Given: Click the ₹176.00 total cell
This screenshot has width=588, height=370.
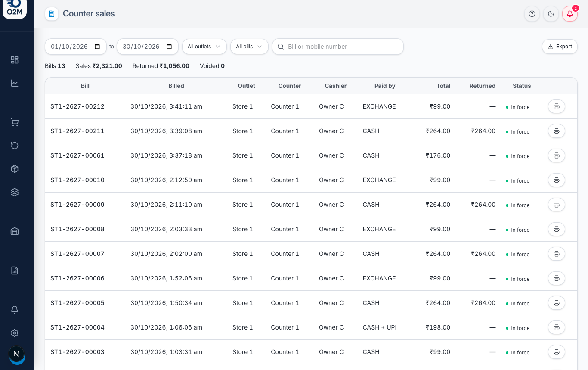Looking at the screenshot, I should (438, 155).
